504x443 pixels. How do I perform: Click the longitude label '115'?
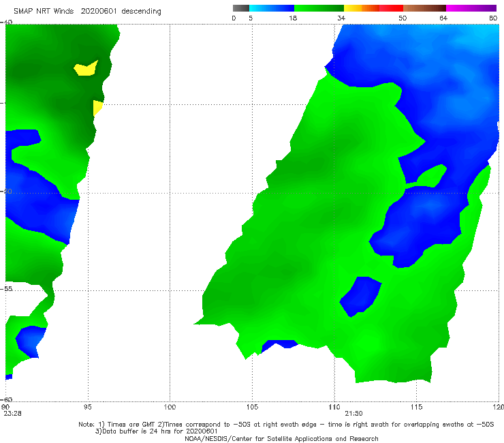tap(417, 407)
